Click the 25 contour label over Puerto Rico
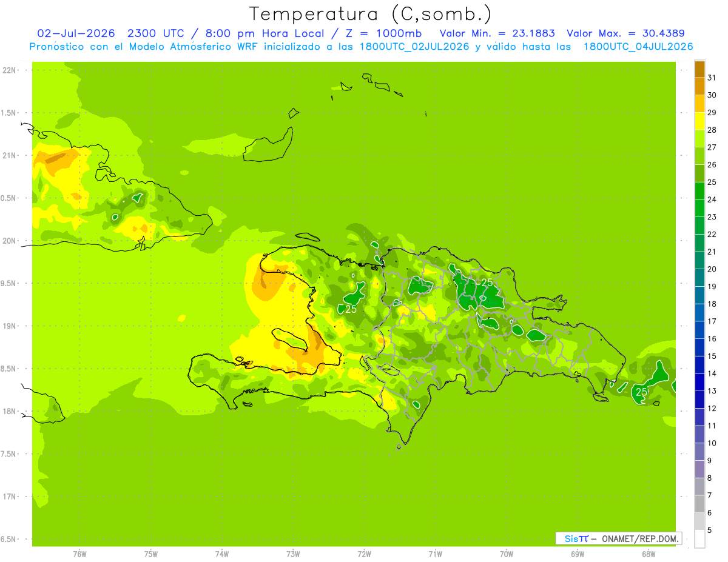This screenshot has width=728, height=562. 641,392
